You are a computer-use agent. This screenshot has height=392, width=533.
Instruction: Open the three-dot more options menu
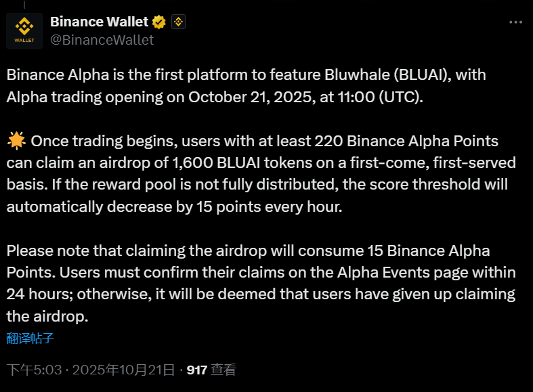pyautogui.click(x=515, y=22)
